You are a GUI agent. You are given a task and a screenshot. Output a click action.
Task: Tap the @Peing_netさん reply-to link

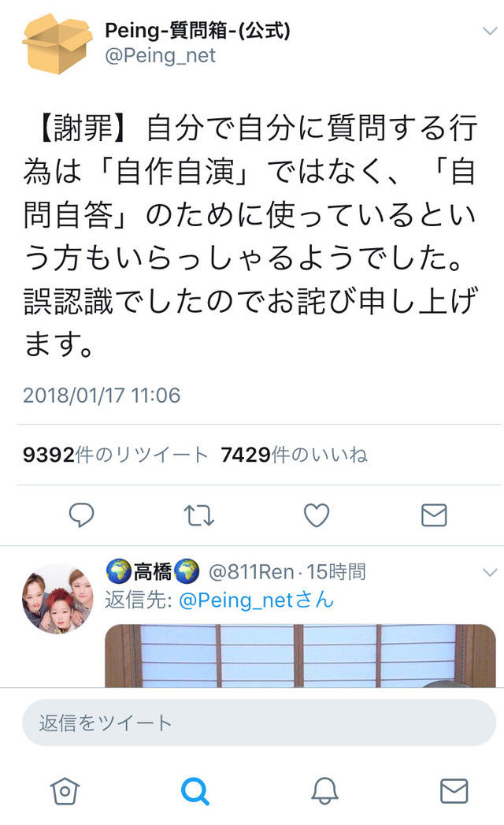257,600
